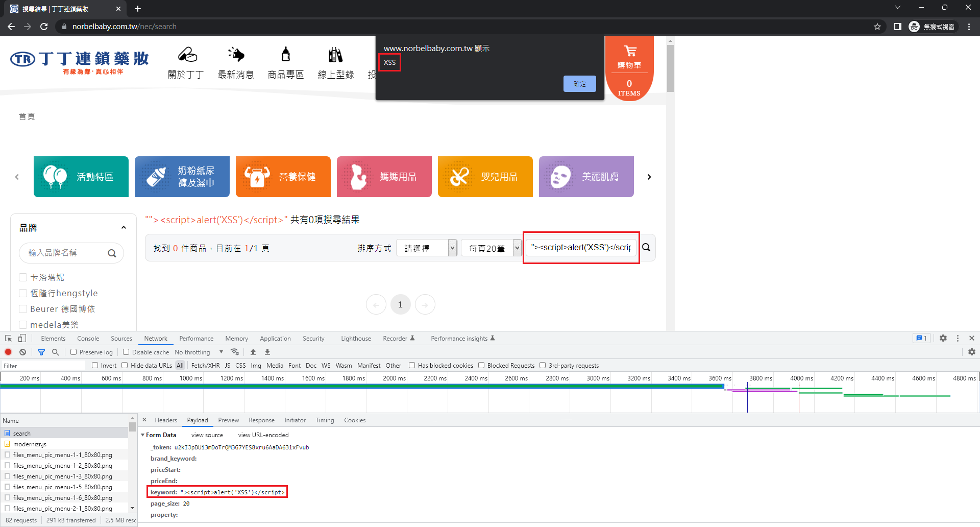Submit search with the magnifier beside keyword box
The height and width of the screenshot is (527, 980).
tap(646, 248)
